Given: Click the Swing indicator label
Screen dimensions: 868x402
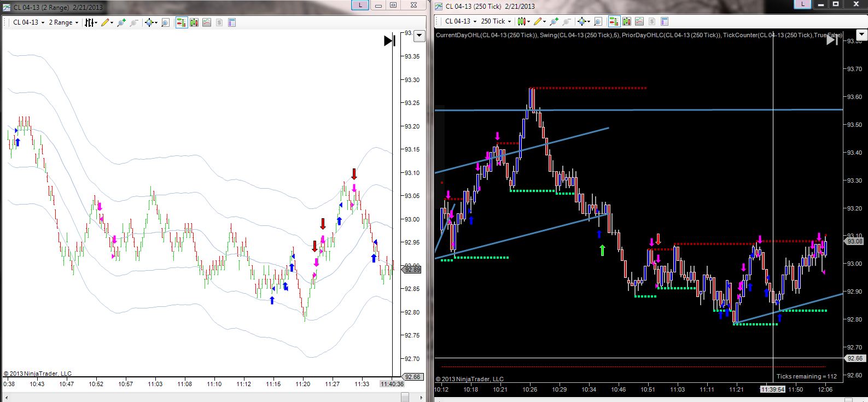Looking at the screenshot, I should (579, 35).
